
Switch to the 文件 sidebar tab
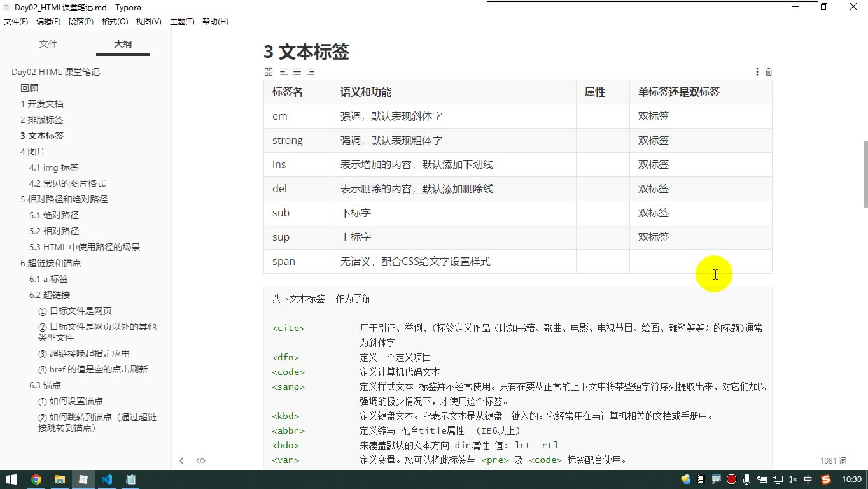pyautogui.click(x=48, y=44)
